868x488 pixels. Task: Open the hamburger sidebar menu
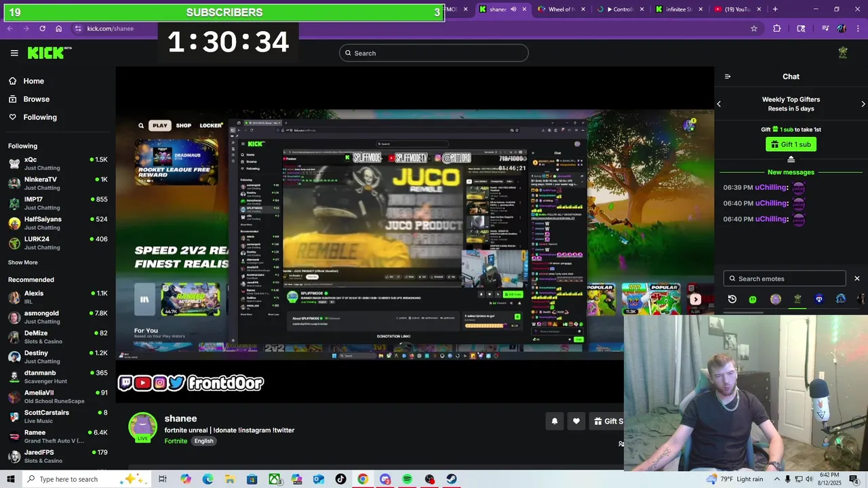14,53
